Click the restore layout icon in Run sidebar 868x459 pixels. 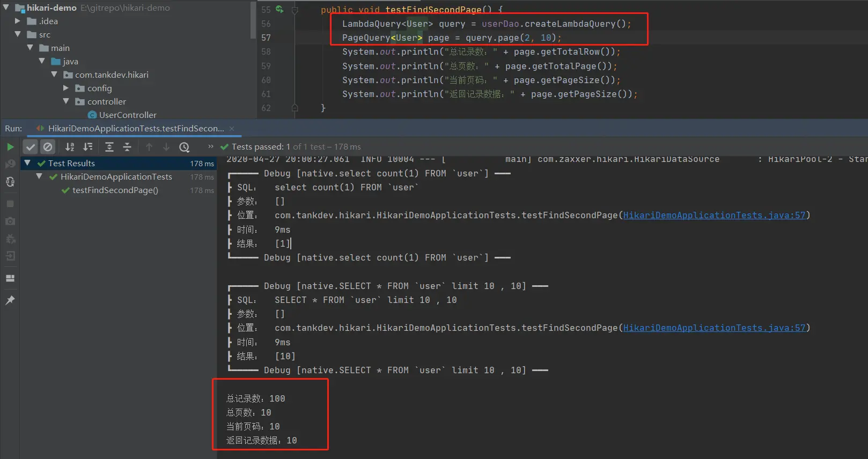click(x=10, y=278)
